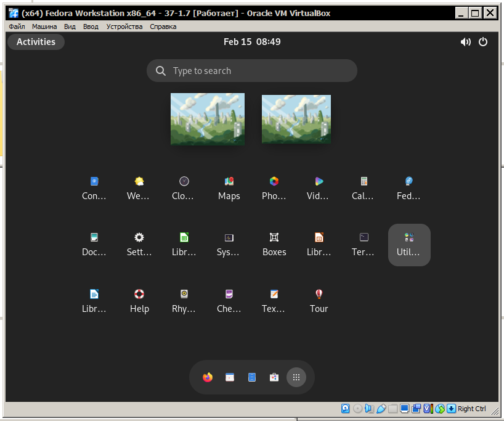Image resolution: width=504 pixels, height=421 pixels.
Task: Click the VirtualBox mouse integration status icon
Action: click(440, 409)
